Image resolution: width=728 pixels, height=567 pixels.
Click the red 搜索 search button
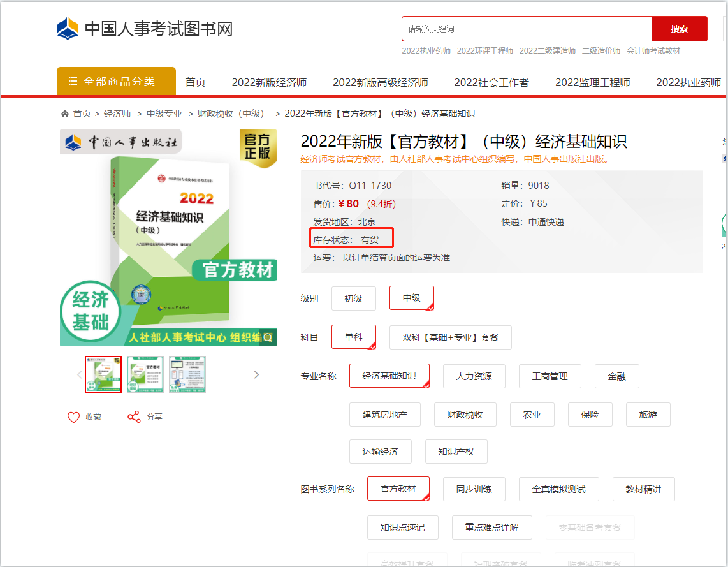coord(680,29)
